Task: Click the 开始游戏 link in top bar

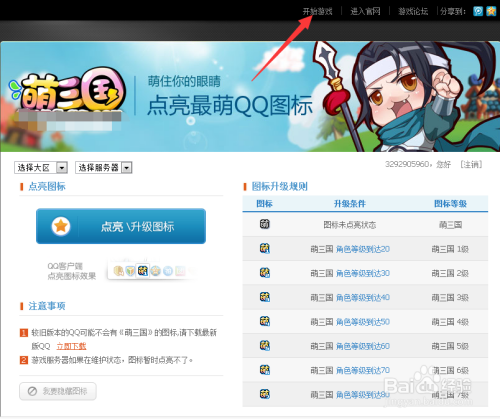Action: 317,11
